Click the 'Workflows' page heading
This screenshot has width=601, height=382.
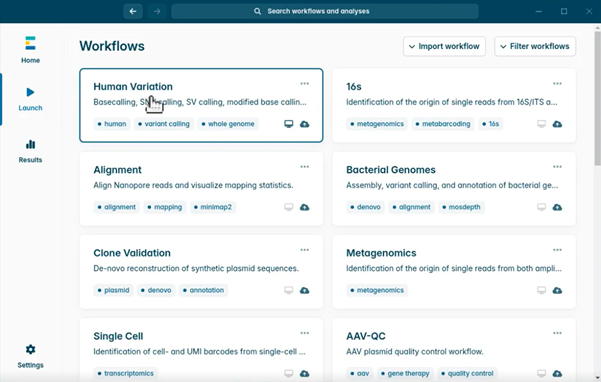(112, 46)
